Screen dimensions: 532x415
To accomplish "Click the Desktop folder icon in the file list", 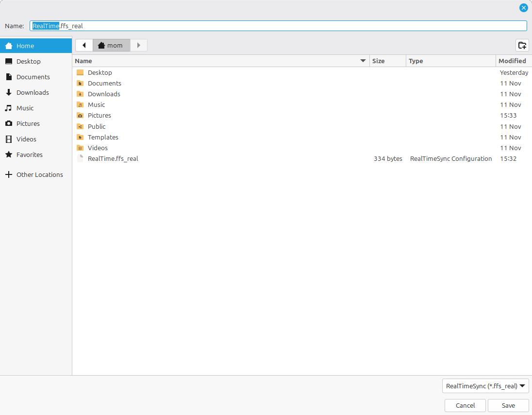I will (x=80, y=72).
